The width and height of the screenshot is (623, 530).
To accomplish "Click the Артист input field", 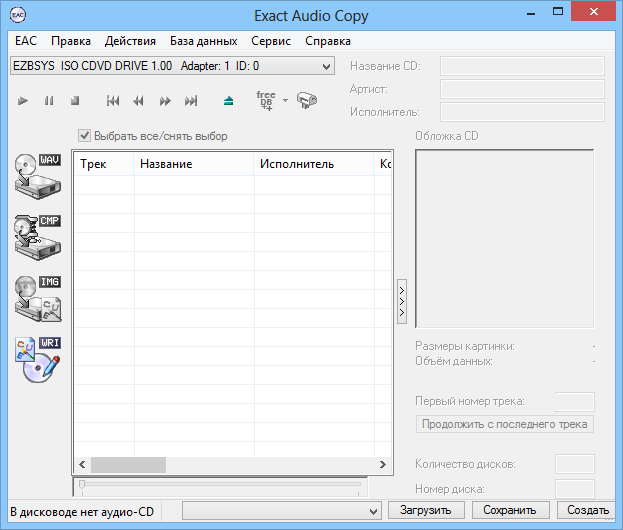I will point(522,89).
